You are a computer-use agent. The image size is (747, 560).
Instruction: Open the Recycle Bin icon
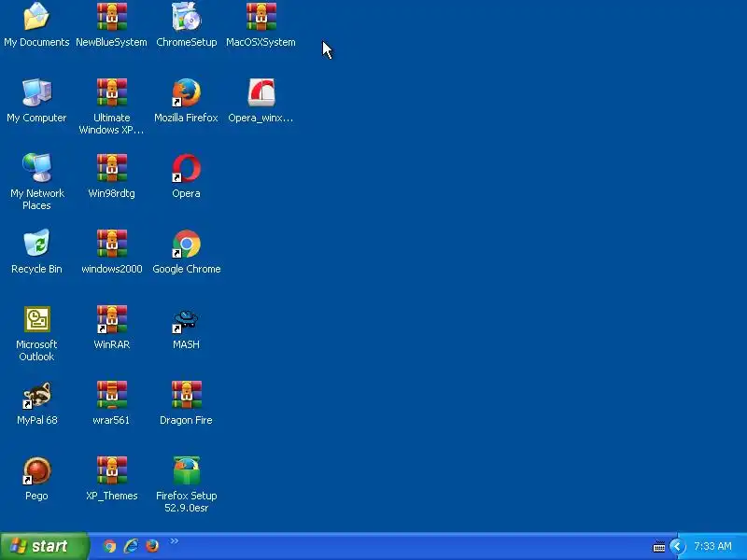click(36, 244)
